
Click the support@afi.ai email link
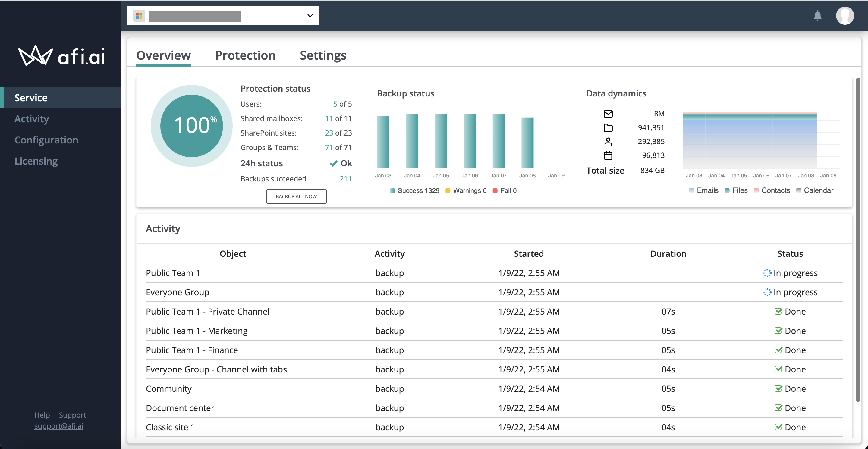click(x=59, y=426)
